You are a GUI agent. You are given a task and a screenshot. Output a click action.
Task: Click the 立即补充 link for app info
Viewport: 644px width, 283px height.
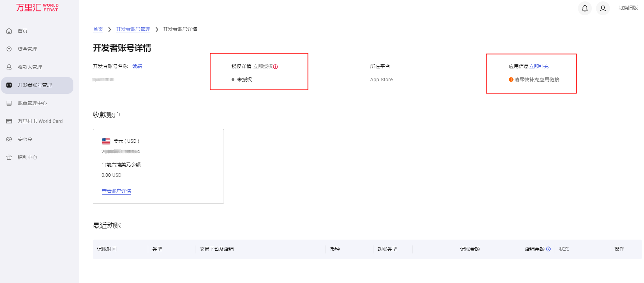pyautogui.click(x=539, y=66)
